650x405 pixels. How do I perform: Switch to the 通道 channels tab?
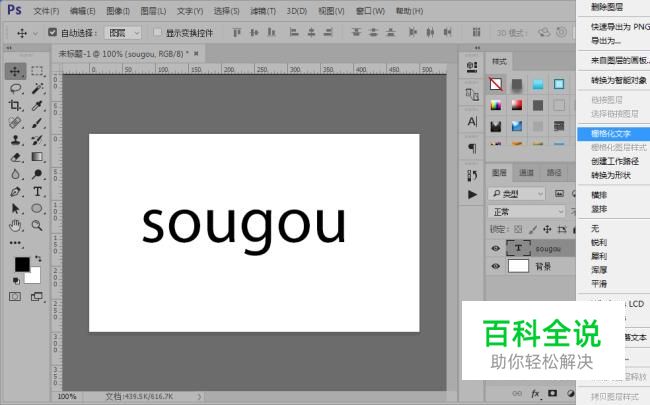tap(526, 173)
